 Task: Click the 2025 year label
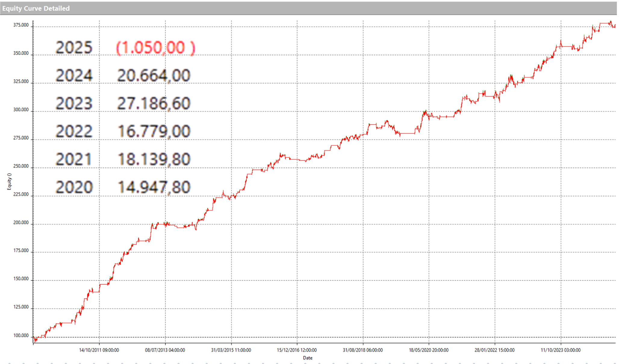point(74,48)
